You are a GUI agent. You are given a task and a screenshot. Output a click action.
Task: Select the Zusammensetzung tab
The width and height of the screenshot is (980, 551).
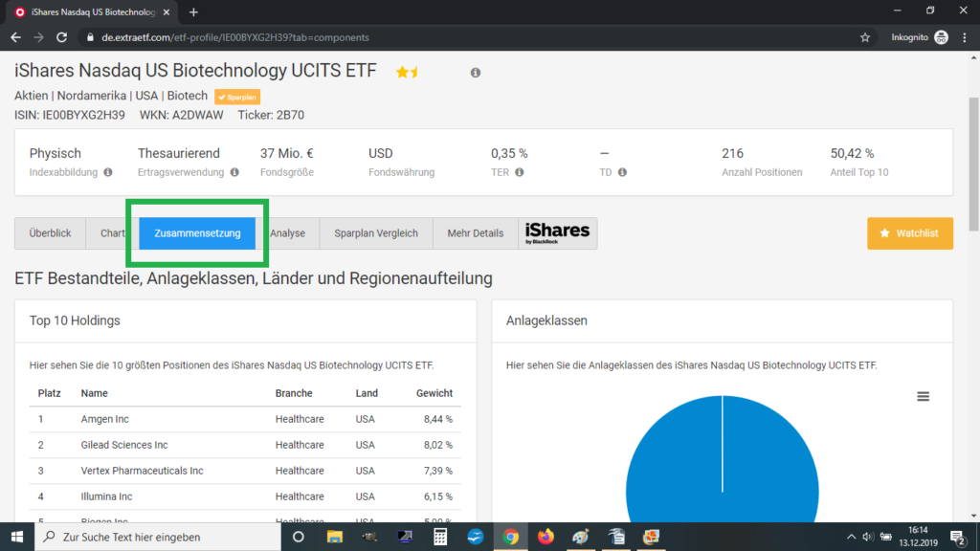(x=197, y=233)
